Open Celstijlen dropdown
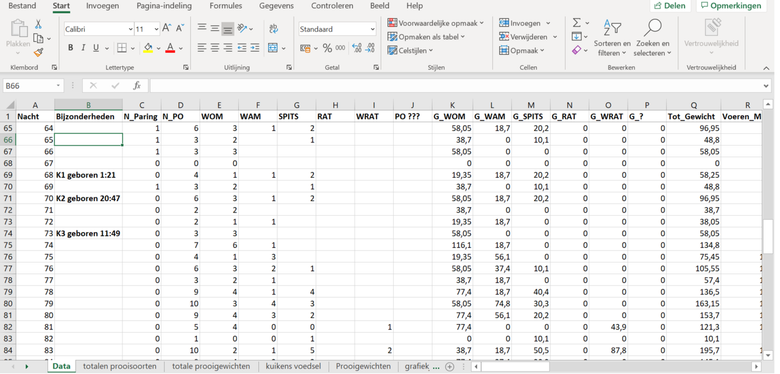The width and height of the screenshot is (780, 374). pos(410,50)
